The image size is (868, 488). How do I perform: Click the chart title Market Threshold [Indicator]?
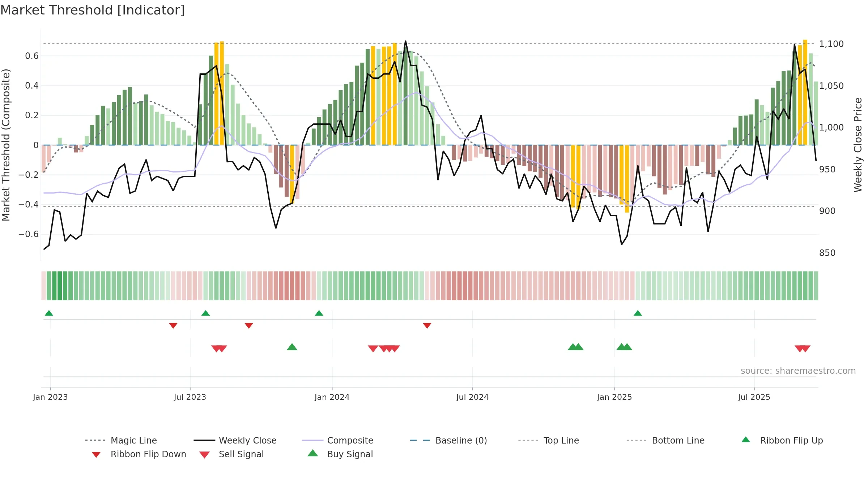93,10
